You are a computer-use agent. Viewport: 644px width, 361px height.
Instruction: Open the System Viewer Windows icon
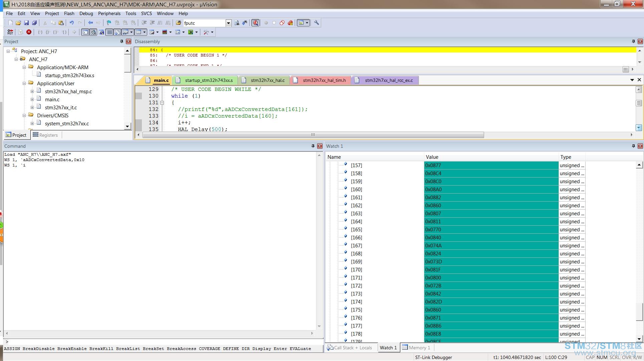(x=191, y=32)
